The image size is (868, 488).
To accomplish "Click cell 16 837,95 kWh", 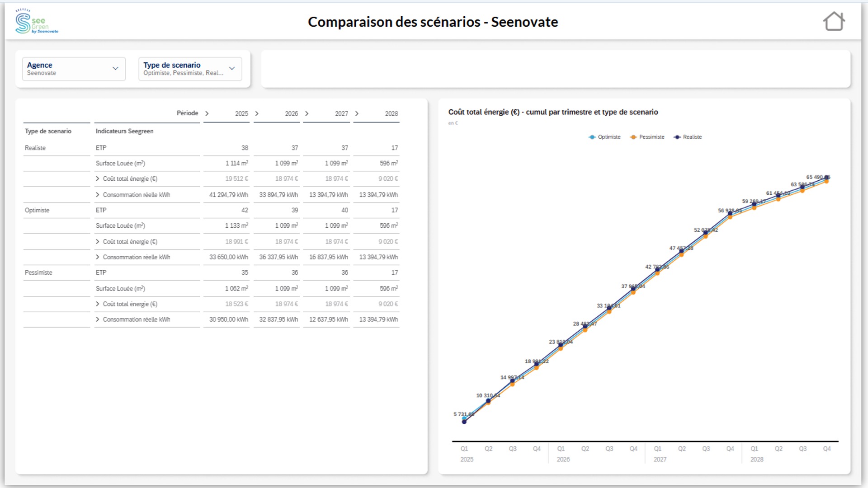I will pos(329,257).
